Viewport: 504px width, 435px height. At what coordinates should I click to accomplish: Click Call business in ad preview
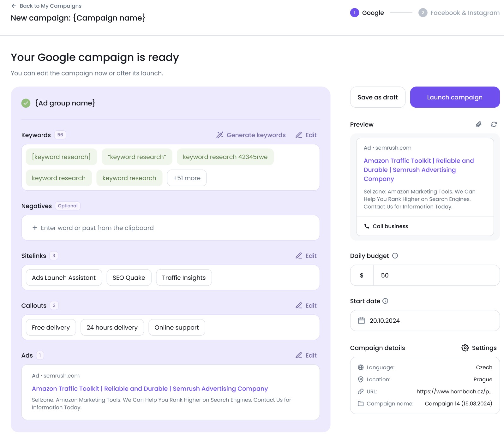point(390,226)
